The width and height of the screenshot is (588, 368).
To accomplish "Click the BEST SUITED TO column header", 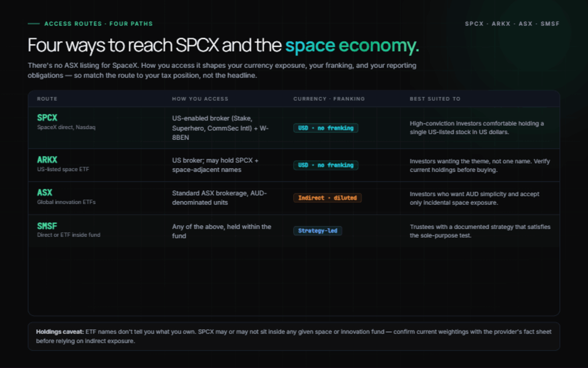I will (435, 99).
